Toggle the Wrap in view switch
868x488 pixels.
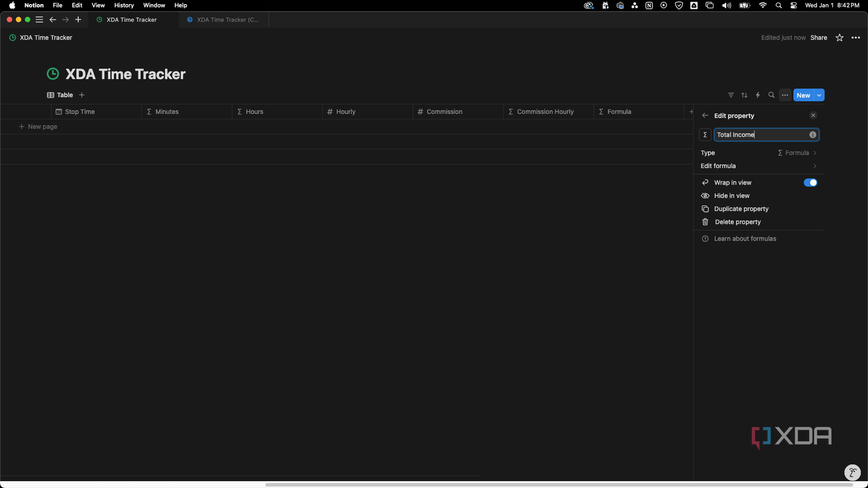coord(810,183)
